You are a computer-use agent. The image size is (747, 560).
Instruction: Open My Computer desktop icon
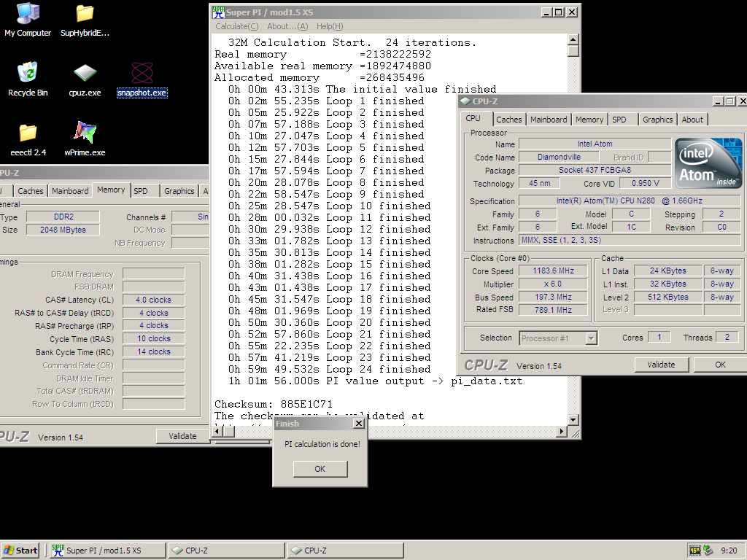(x=28, y=20)
